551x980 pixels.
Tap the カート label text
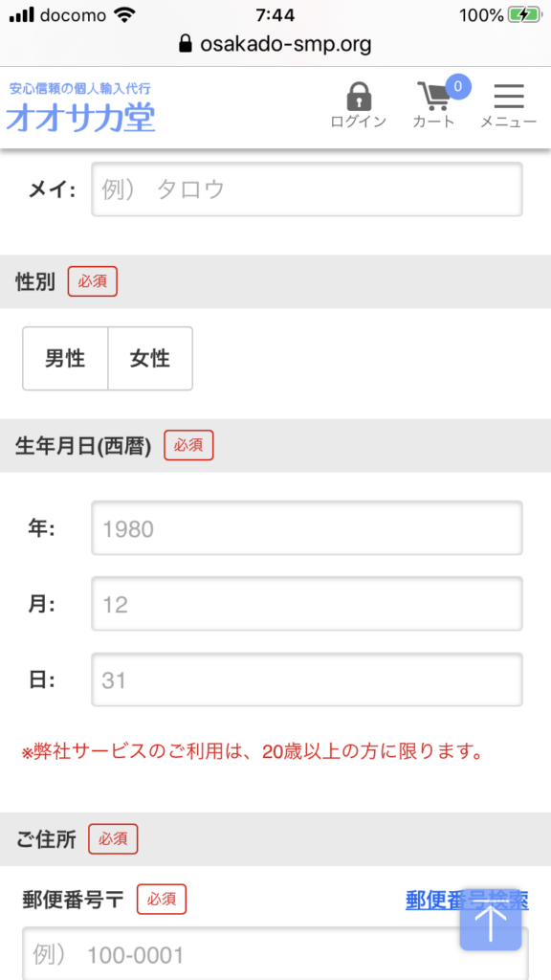pyautogui.click(x=433, y=122)
